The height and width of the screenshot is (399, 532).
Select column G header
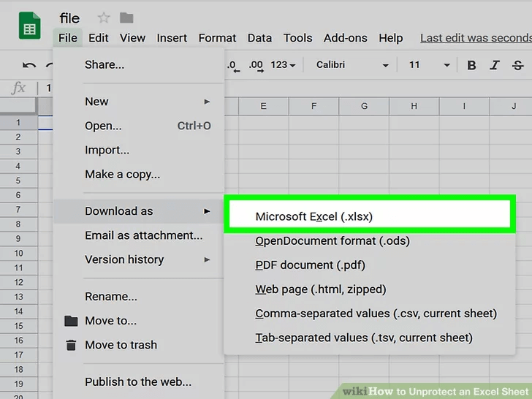(364, 106)
